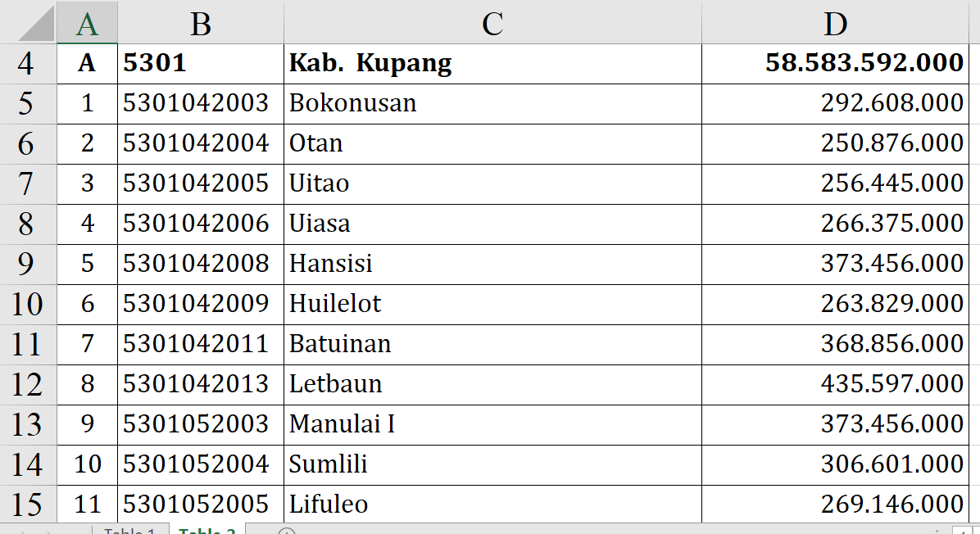Click the Letbaun village cell

492,385
